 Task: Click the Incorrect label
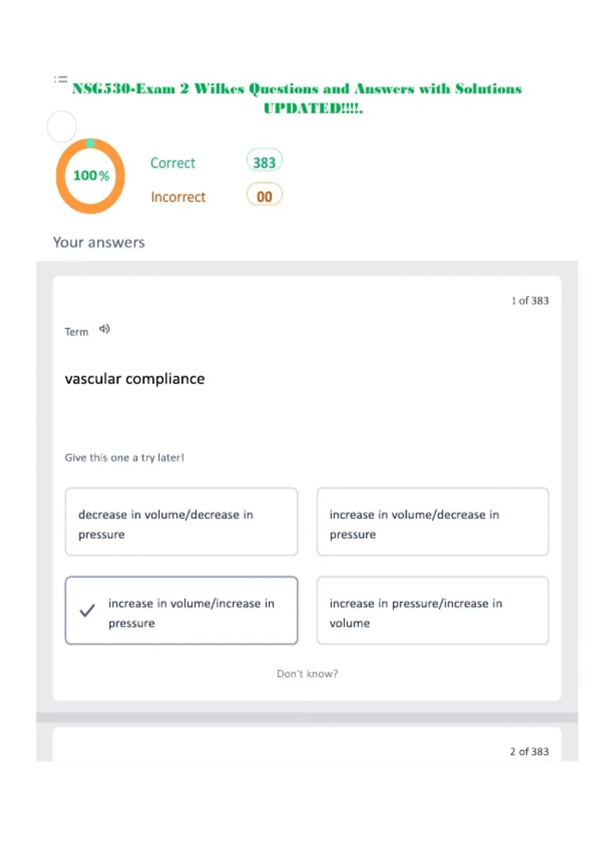click(x=178, y=197)
